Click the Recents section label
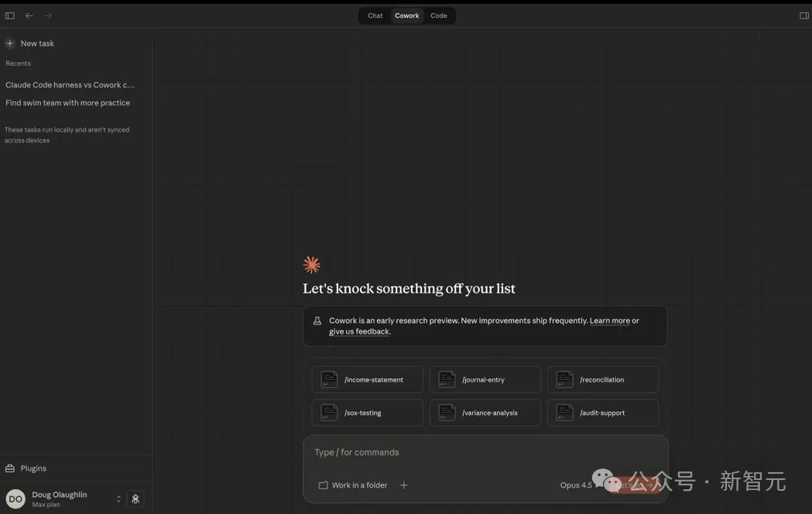The width and height of the screenshot is (812, 514). click(18, 63)
